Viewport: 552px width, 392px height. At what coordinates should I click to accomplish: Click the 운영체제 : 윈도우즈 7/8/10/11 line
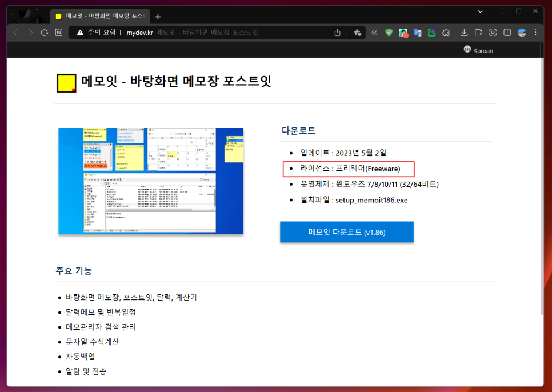tap(369, 184)
